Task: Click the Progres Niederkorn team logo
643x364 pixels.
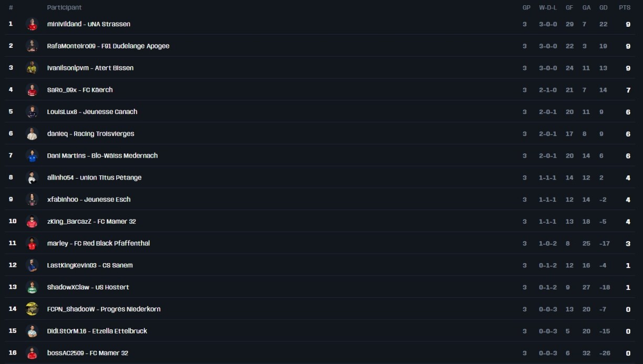Action: click(32, 309)
